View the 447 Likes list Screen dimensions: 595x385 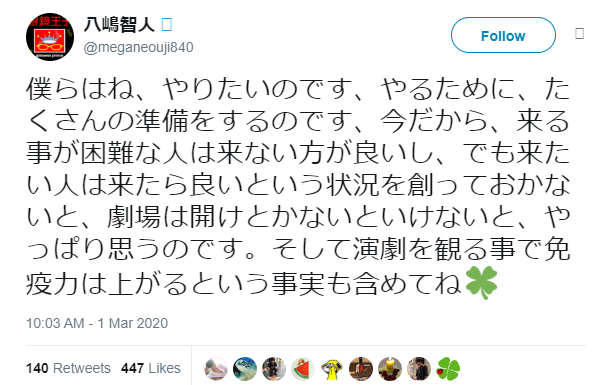pyautogui.click(x=151, y=368)
